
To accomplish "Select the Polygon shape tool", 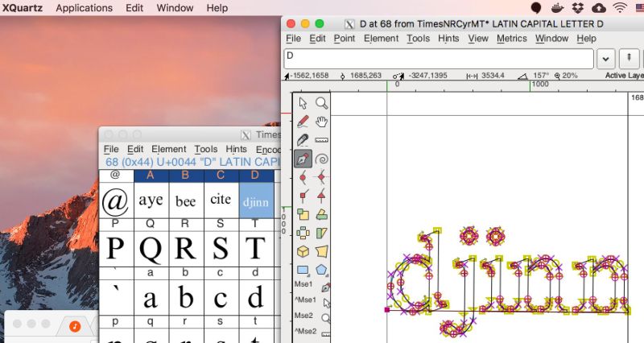I will point(321,270).
